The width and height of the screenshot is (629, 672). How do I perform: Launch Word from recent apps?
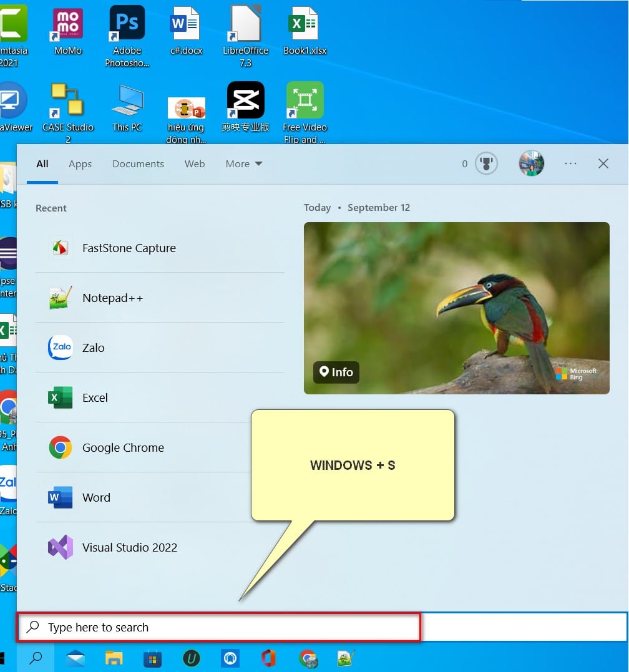[143, 497]
